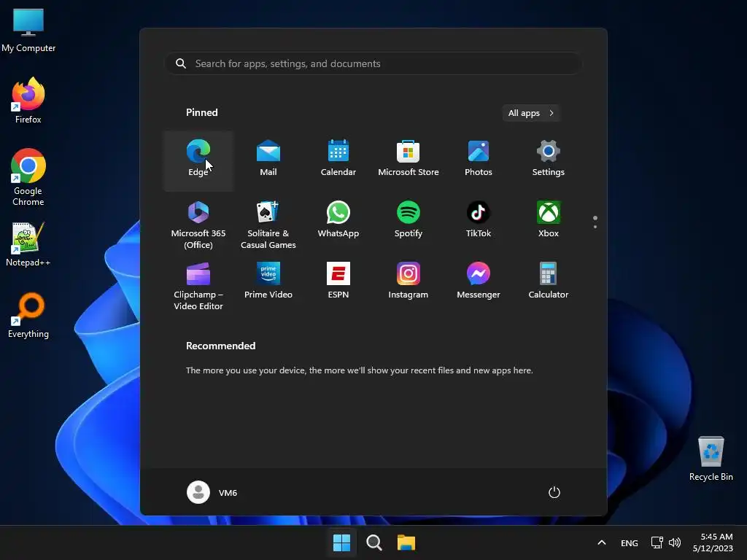Open the volume control in system tray
747x560 pixels.
[675, 542]
